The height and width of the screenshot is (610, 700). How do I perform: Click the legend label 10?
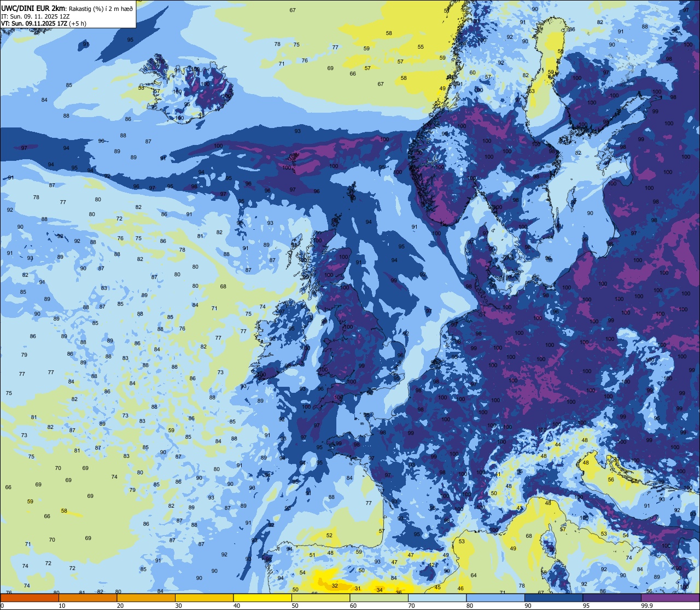coord(62,606)
